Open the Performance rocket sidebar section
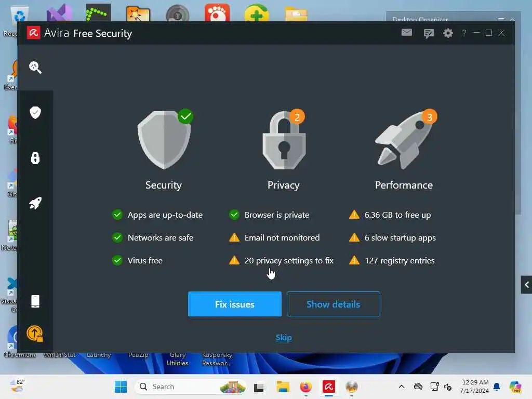Screen dimensions: 532x399 click(35, 203)
